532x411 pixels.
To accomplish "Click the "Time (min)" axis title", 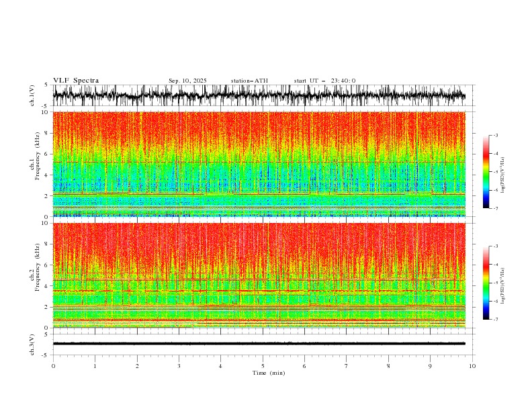I will point(269,373).
